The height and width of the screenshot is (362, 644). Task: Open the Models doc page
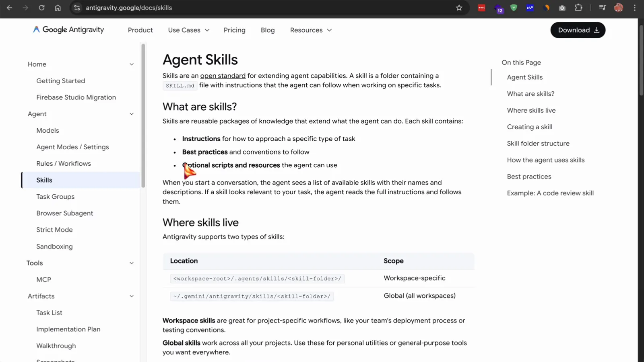click(47, 130)
